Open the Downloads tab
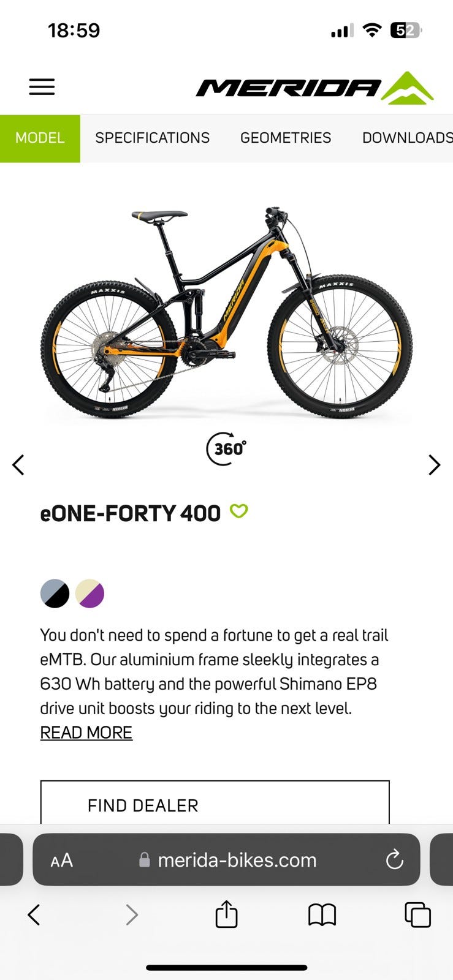 pos(406,138)
